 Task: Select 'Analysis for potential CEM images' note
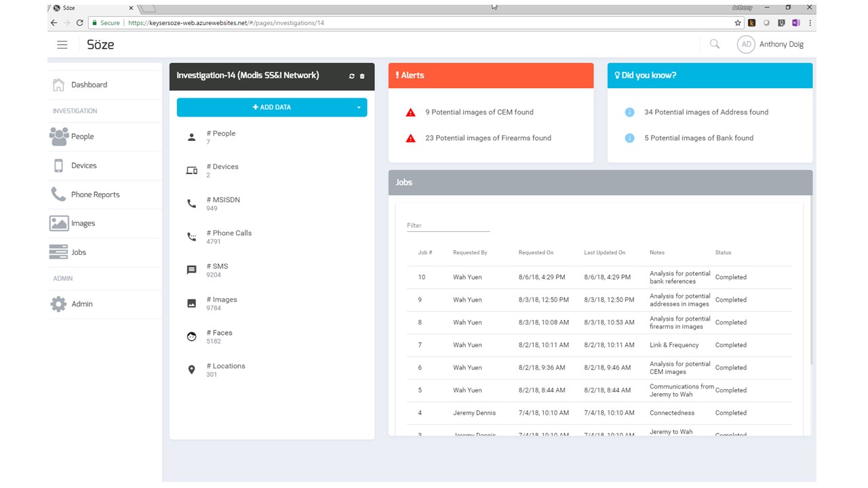(680, 367)
